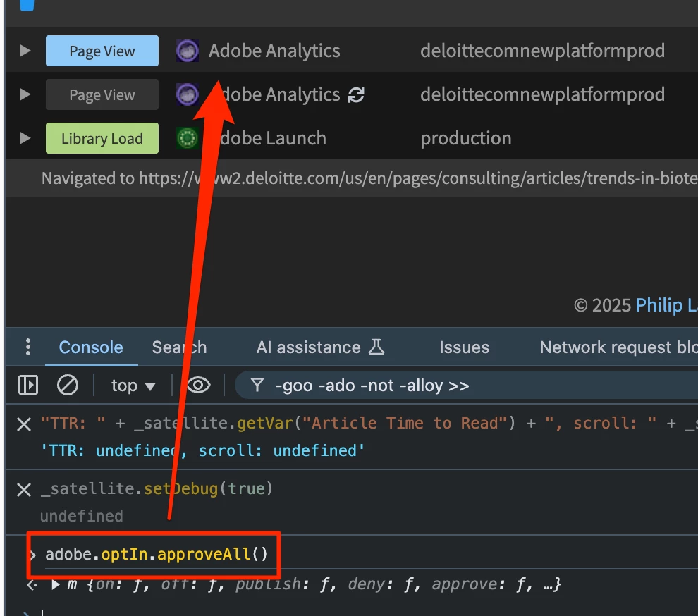Click the green Adobe Launch icon
This screenshot has width=698, height=616.
click(x=188, y=138)
